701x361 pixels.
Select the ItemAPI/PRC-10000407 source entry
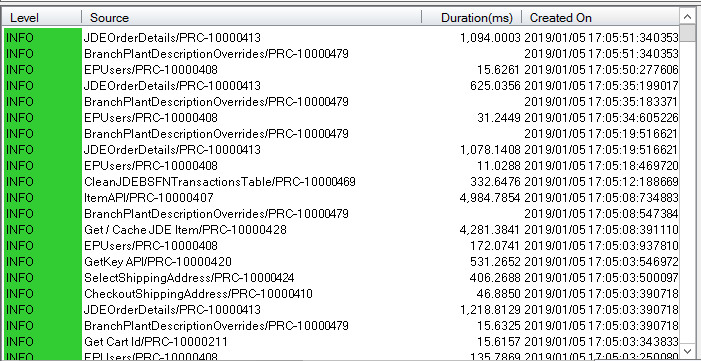pyautogui.click(x=149, y=198)
